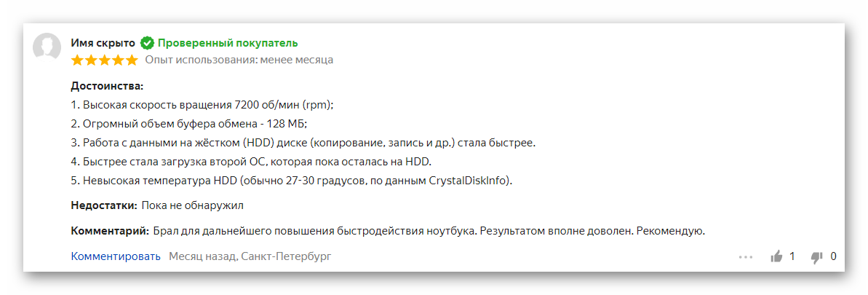
Task: Click the third rating star
Action: pos(104,60)
